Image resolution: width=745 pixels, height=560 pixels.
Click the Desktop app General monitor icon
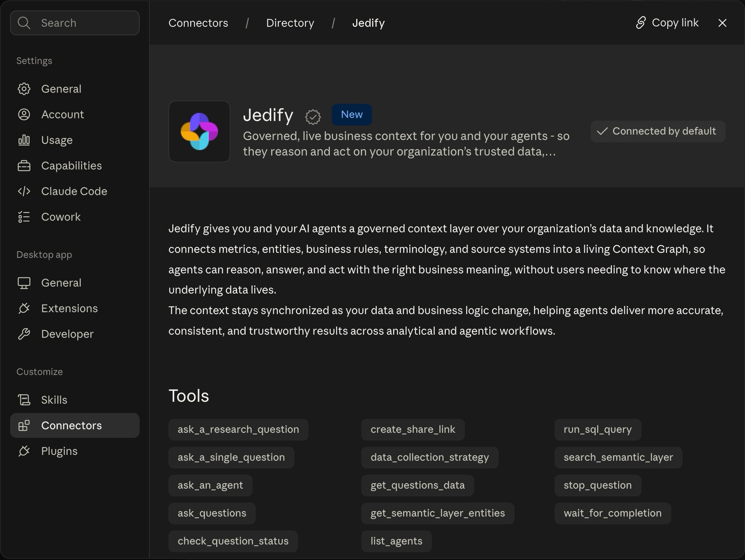click(x=24, y=283)
